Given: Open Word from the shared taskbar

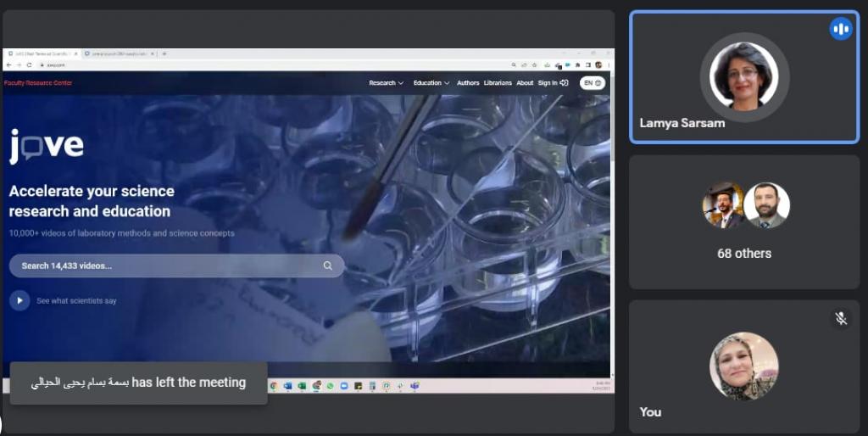Looking at the screenshot, I should [x=287, y=386].
